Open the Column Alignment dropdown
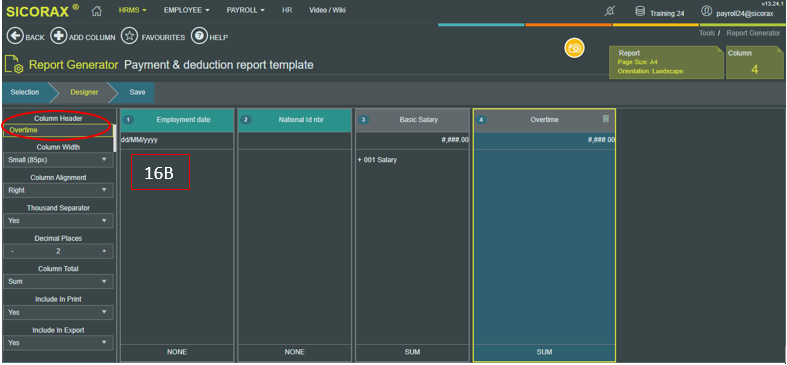Screen dimensions: 787x365 58,190
